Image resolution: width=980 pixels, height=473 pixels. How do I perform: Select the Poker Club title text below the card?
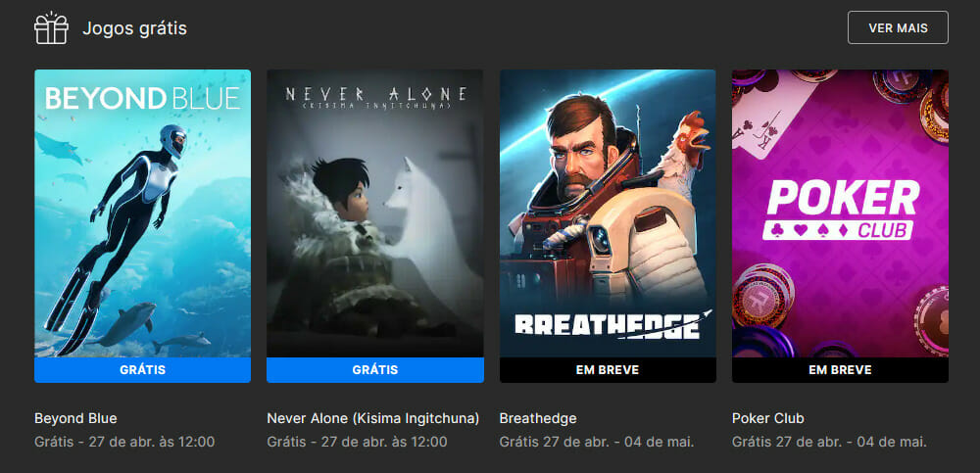pos(768,418)
